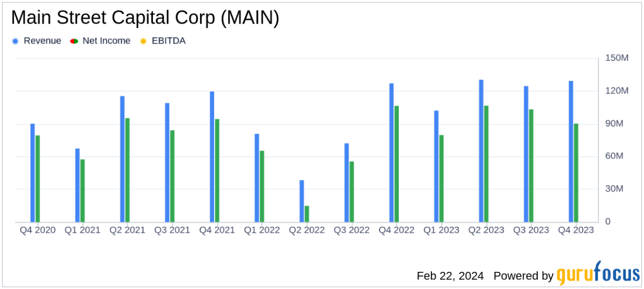This screenshot has width=644, height=289.
Task: Click the blue Revenue legend dot
Action: pos(15,41)
